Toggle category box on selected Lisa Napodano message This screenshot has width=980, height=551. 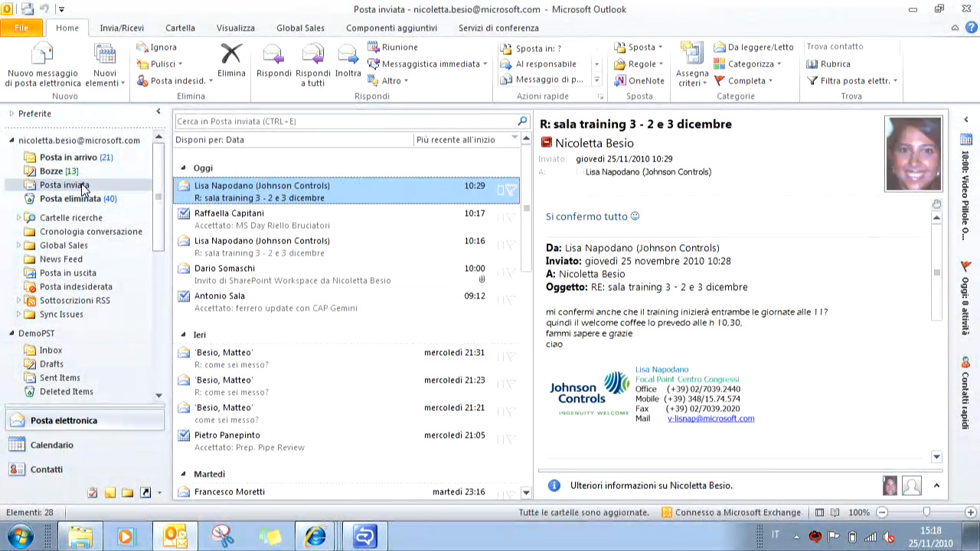pyautogui.click(x=500, y=190)
